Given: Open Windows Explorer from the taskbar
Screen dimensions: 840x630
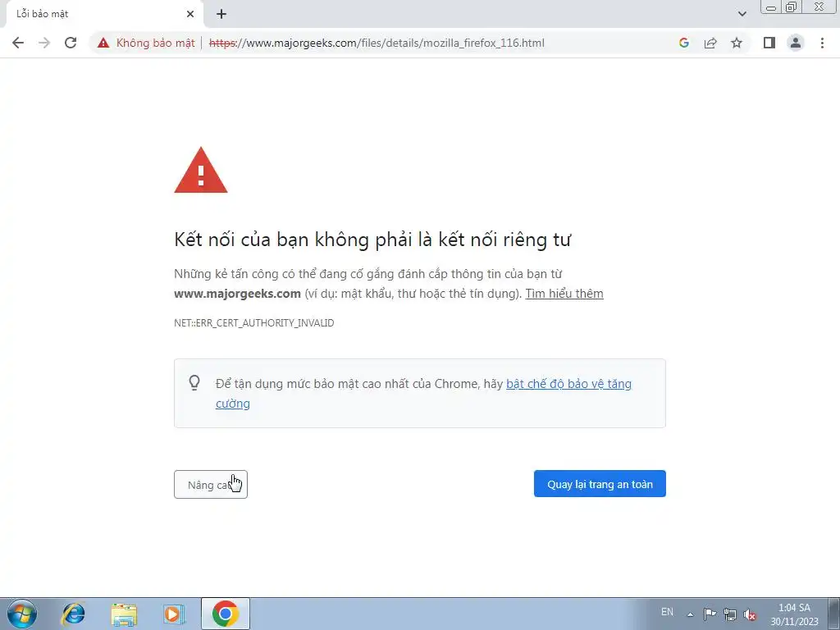Looking at the screenshot, I should point(124,614).
